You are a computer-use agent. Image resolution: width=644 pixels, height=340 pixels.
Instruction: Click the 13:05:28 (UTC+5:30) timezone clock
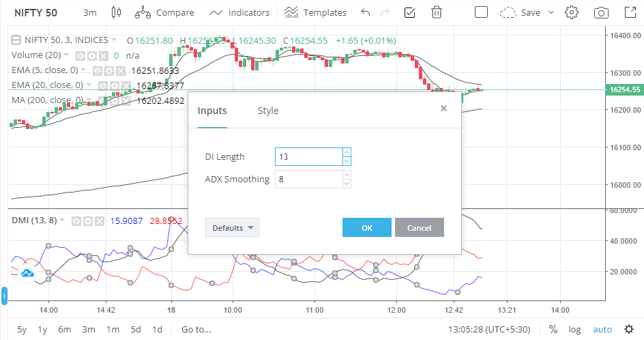click(489, 329)
